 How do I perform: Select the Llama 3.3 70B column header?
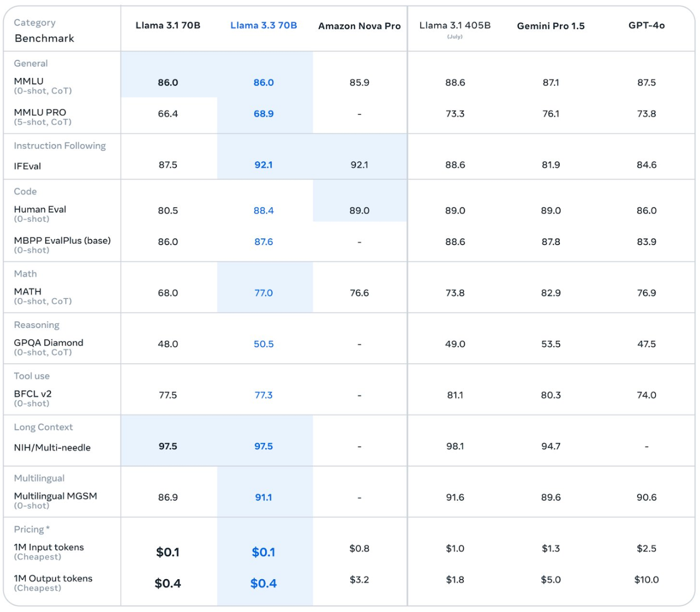point(264,25)
